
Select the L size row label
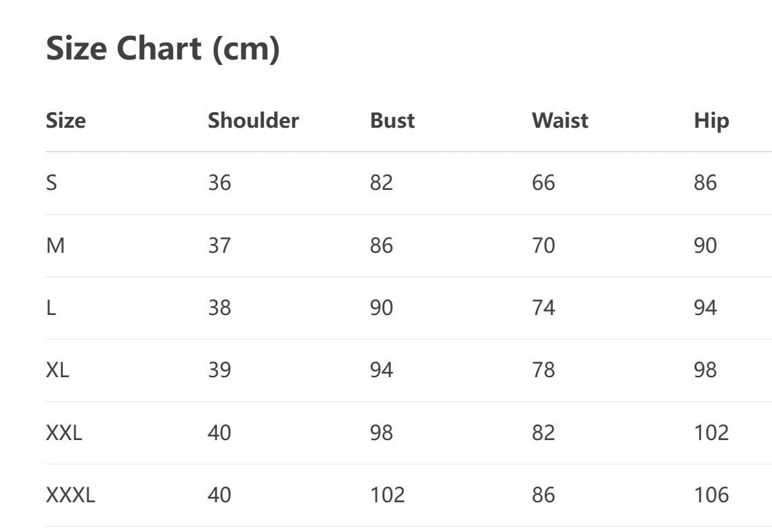(x=51, y=308)
